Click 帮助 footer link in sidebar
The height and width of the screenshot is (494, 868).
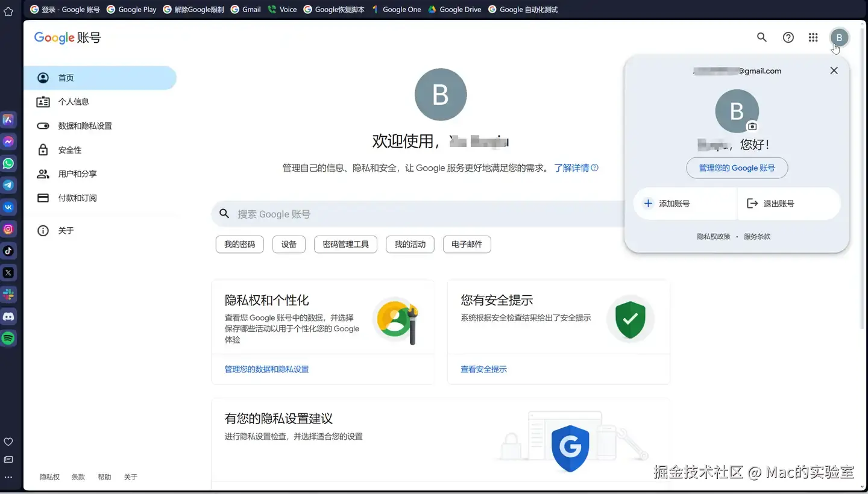[x=104, y=477]
